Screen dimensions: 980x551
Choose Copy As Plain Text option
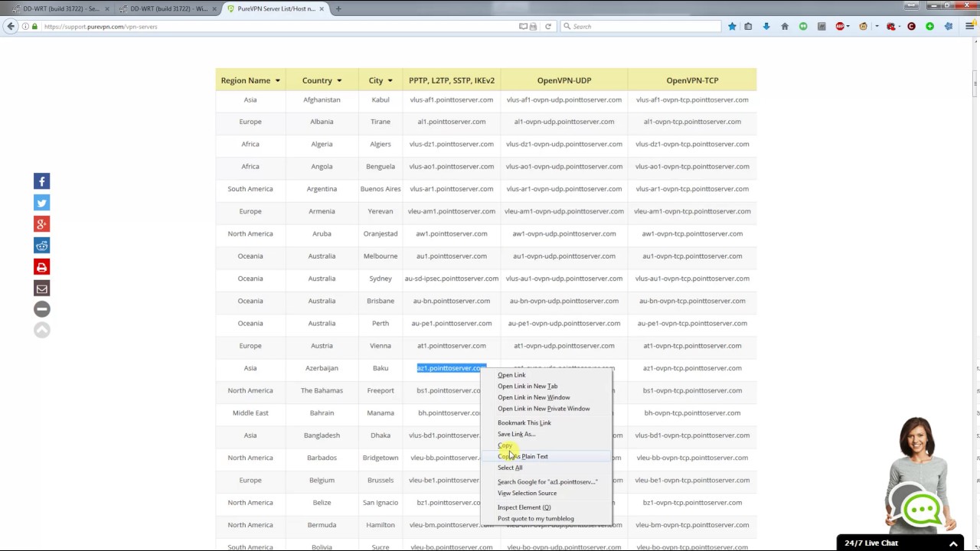(x=547, y=456)
